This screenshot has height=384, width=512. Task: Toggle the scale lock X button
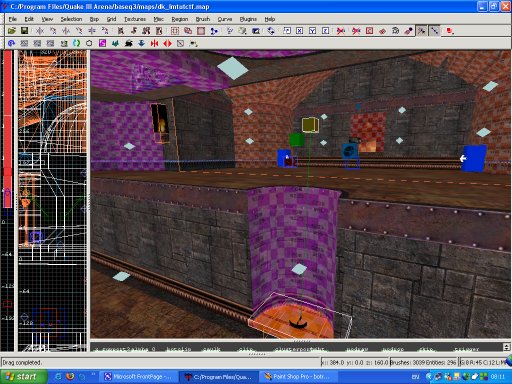(x=300, y=31)
